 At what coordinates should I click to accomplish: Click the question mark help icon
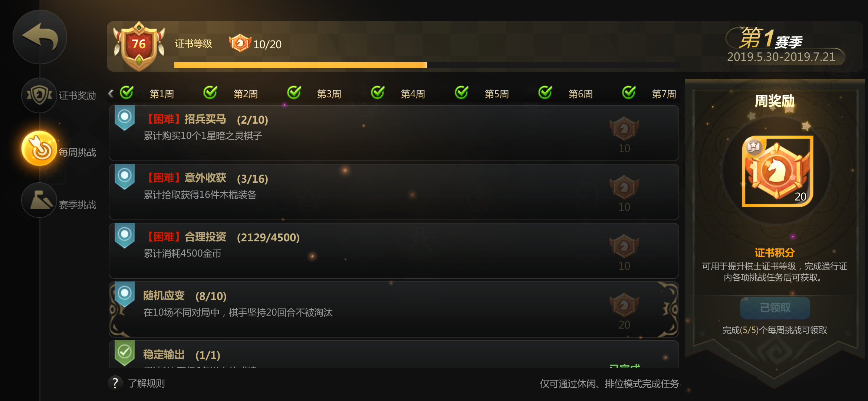point(115,383)
